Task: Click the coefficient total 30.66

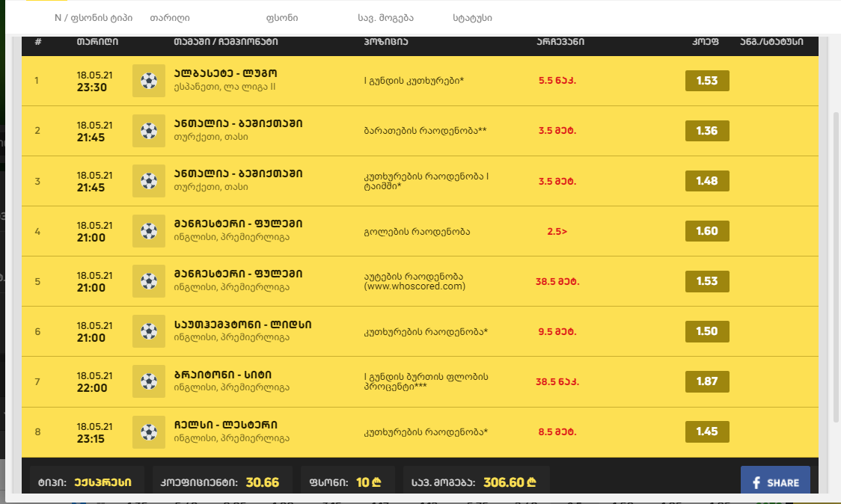Action: [263, 482]
